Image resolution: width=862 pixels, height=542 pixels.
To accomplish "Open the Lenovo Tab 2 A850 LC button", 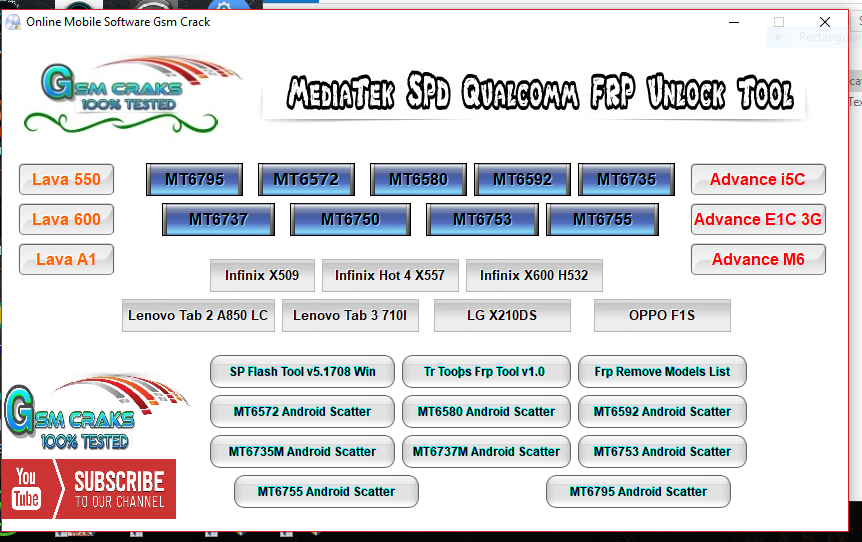I will pyautogui.click(x=198, y=316).
